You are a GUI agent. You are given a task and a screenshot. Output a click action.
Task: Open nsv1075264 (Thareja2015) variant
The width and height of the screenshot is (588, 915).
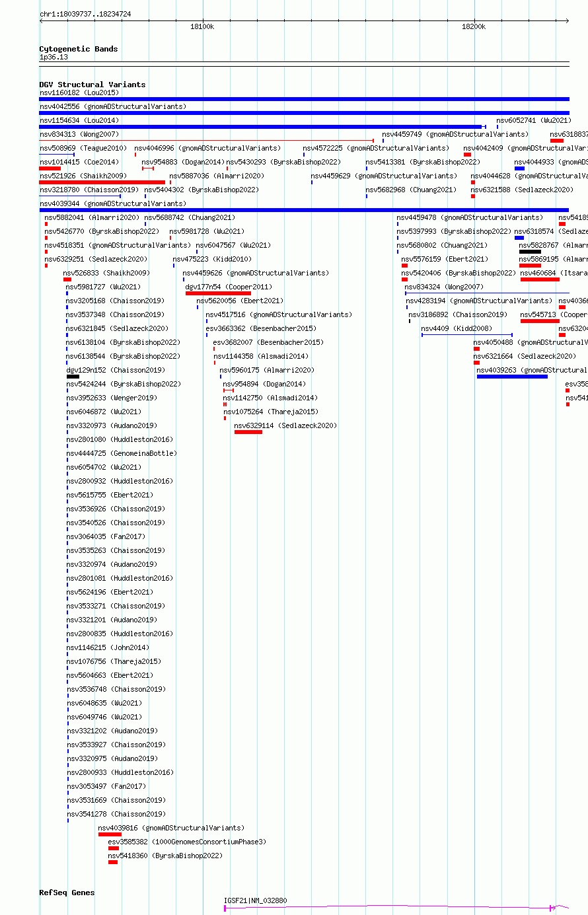[x=271, y=412]
